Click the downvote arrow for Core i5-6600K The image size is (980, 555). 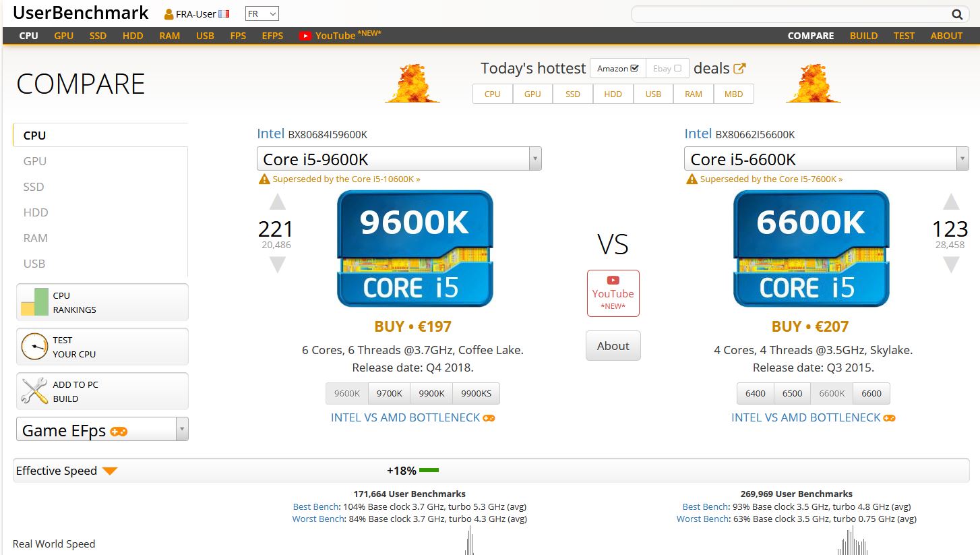[x=950, y=265]
